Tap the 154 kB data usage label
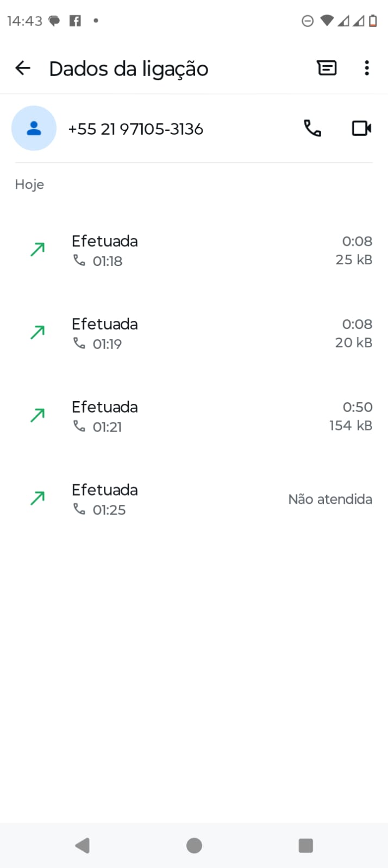Screen dimensions: 388x868 click(351, 426)
